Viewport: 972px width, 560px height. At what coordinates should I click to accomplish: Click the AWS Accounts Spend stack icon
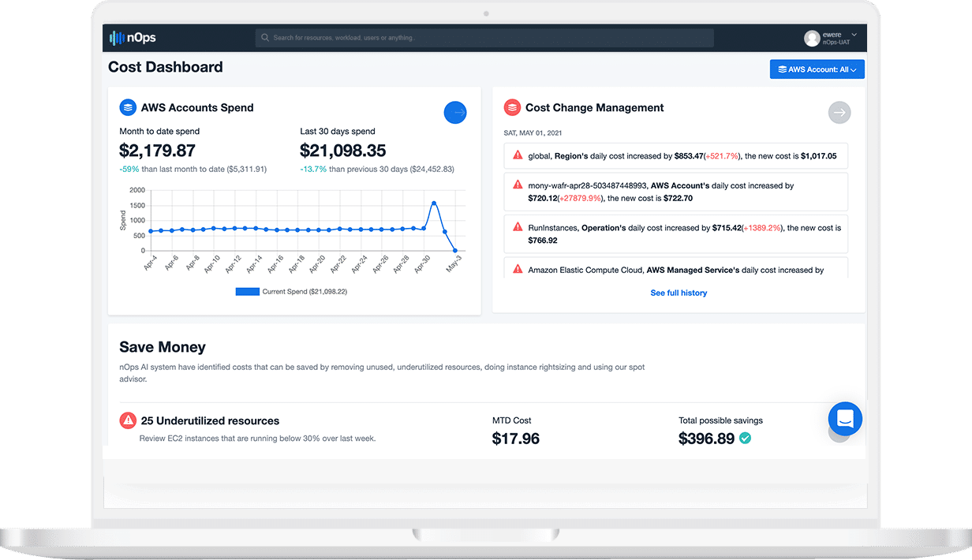coord(128,107)
